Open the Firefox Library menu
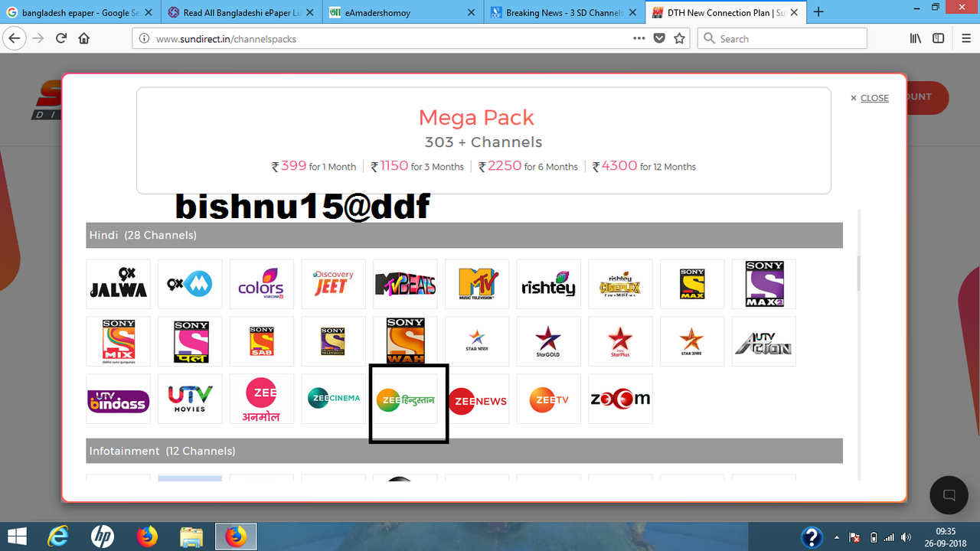 coord(916,38)
